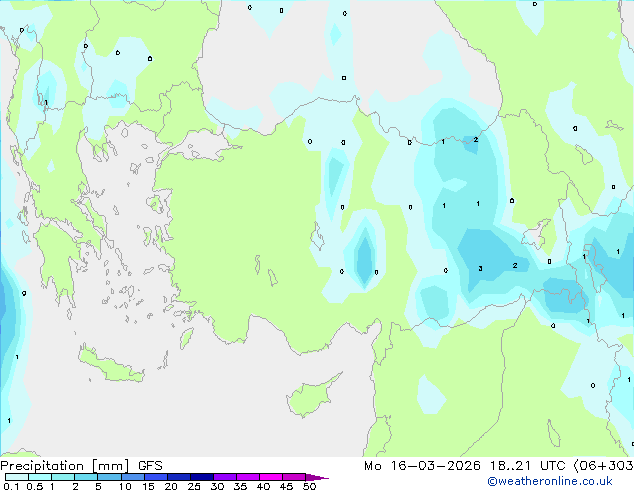Select the 30–35 mm purple legend box
The height and width of the screenshot is (490, 634).
click(x=225, y=477)
